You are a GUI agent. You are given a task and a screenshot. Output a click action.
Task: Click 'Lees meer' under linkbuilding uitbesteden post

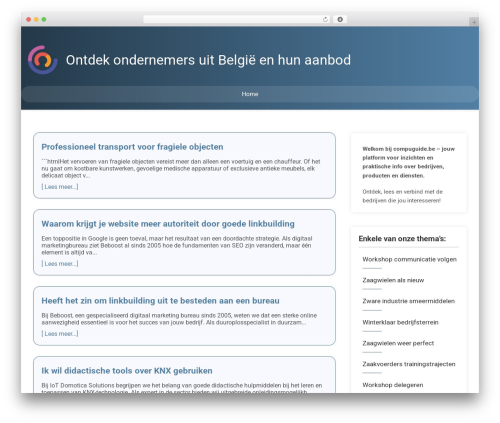60,334
